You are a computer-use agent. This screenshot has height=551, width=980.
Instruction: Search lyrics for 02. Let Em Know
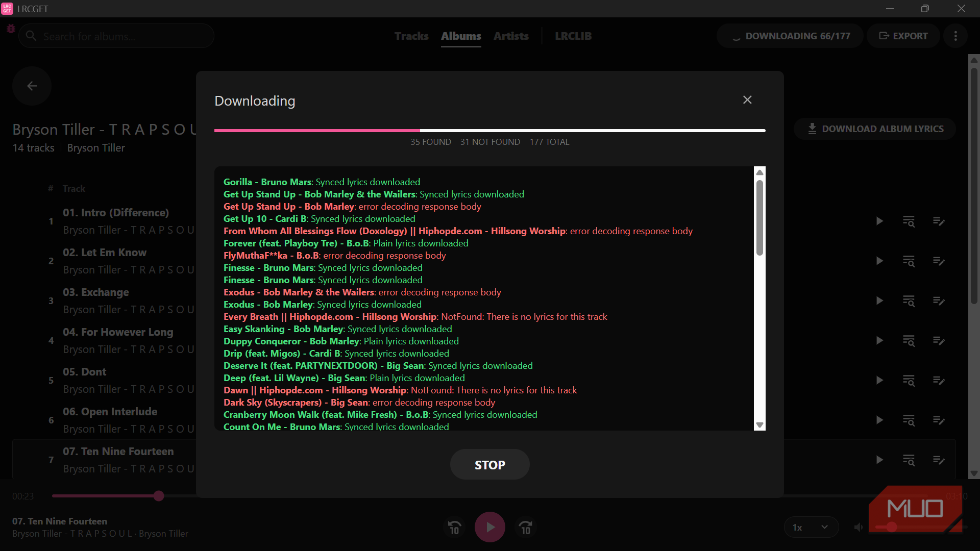coord(909,261)
